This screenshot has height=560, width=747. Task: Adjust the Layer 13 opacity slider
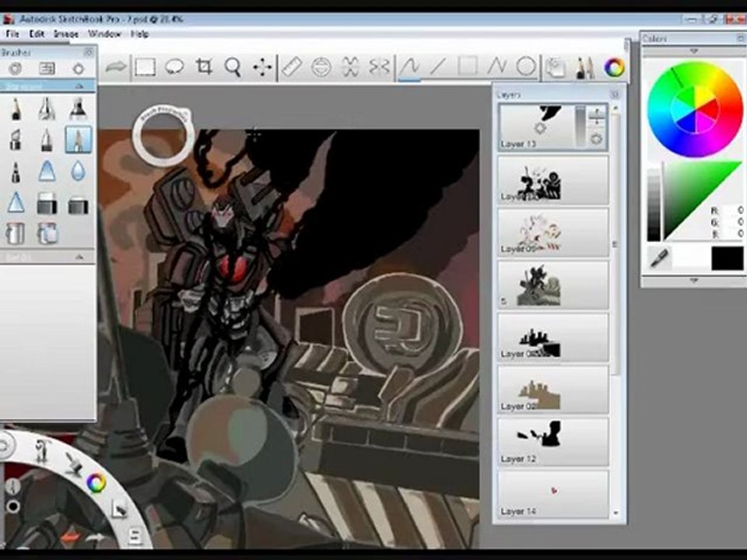click(x=580, y=126)
